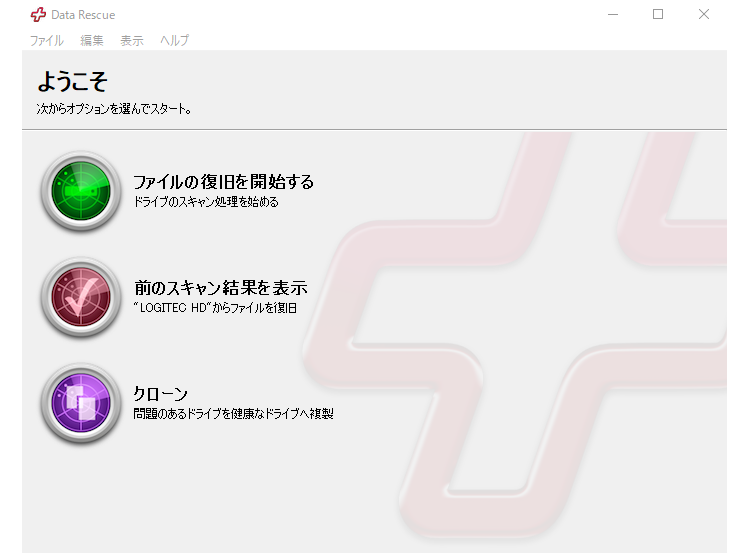Image resolution: width=750 pixels, height=553 pixels.
Task: Click the ドライブのスキャン処理を始める description
Action: pos(206,202)
